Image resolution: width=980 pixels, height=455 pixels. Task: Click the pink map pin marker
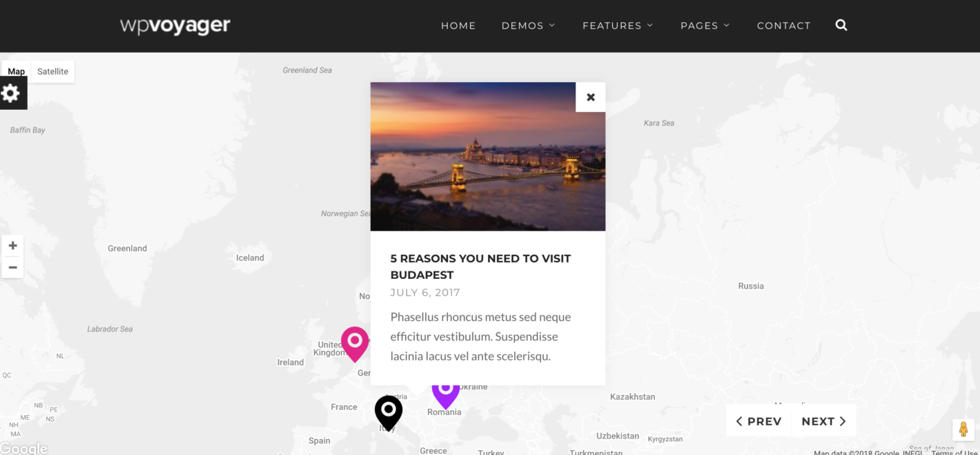355,344
